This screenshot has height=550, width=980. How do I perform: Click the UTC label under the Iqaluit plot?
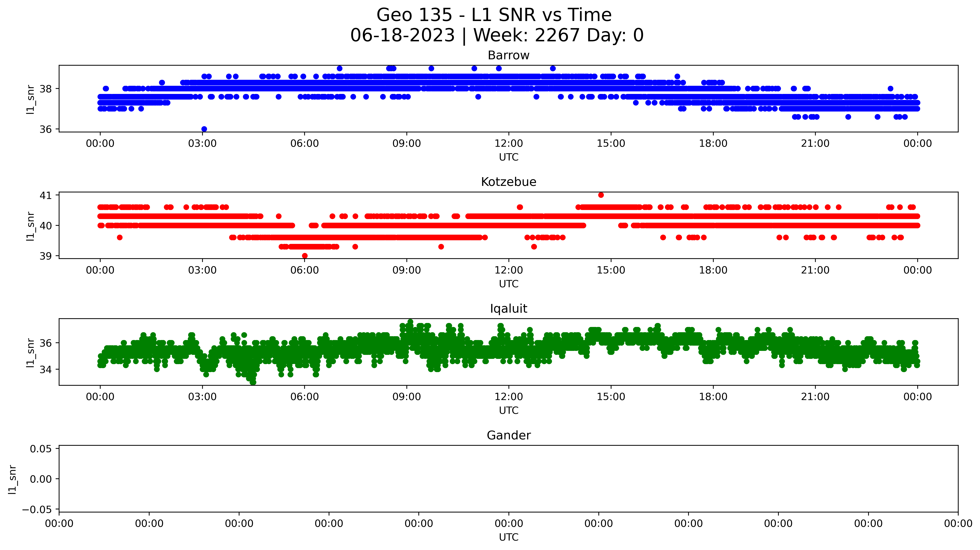pos(509,411)
